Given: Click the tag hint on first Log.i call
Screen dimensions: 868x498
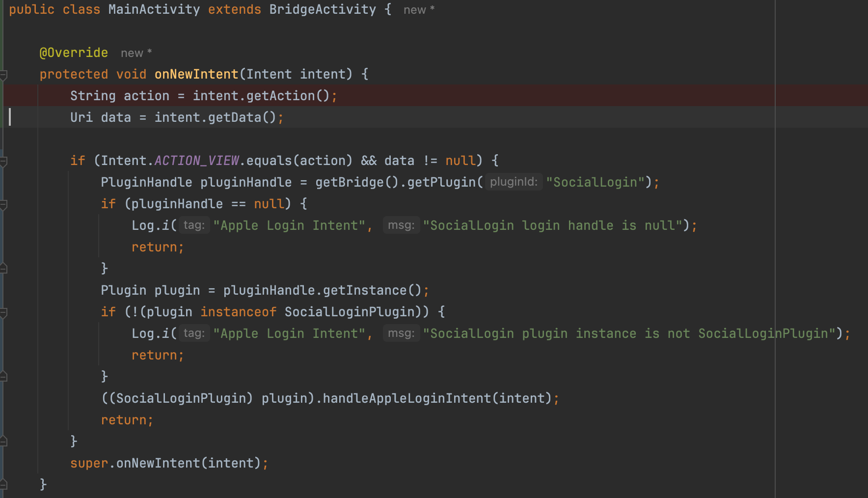Looking at the screenshot, I should 194,224.
